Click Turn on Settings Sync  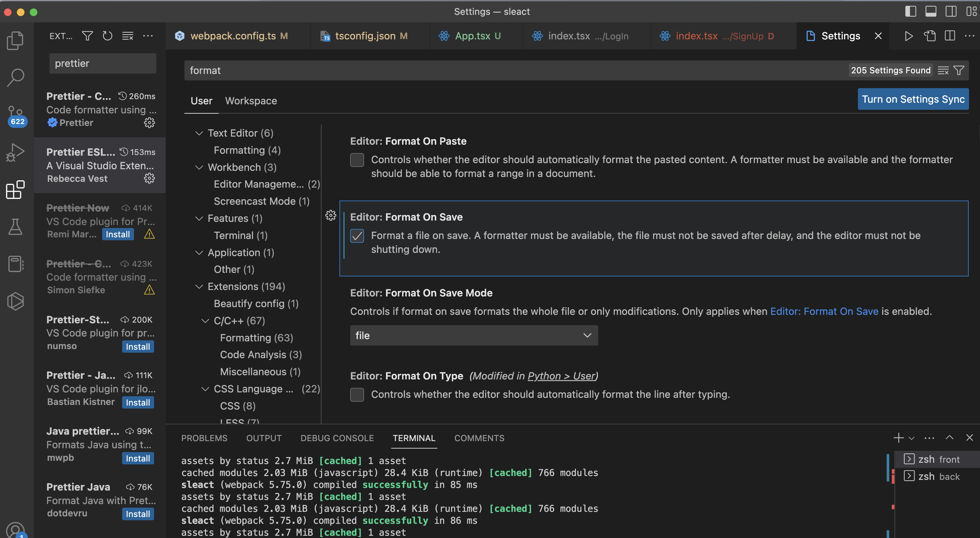pyautogui.click(x=913, y=99)
